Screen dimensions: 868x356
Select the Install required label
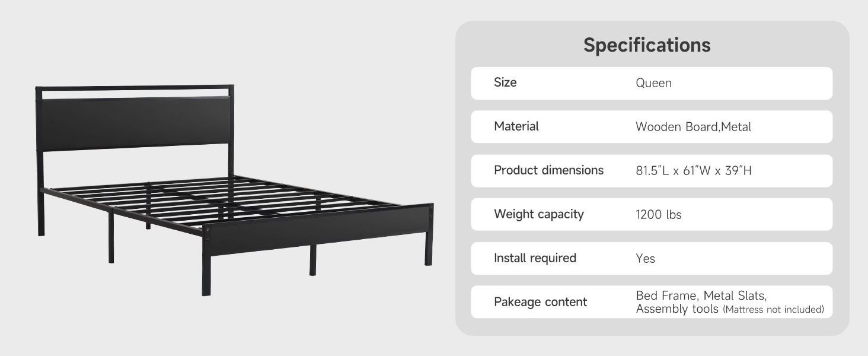[535, 258]
